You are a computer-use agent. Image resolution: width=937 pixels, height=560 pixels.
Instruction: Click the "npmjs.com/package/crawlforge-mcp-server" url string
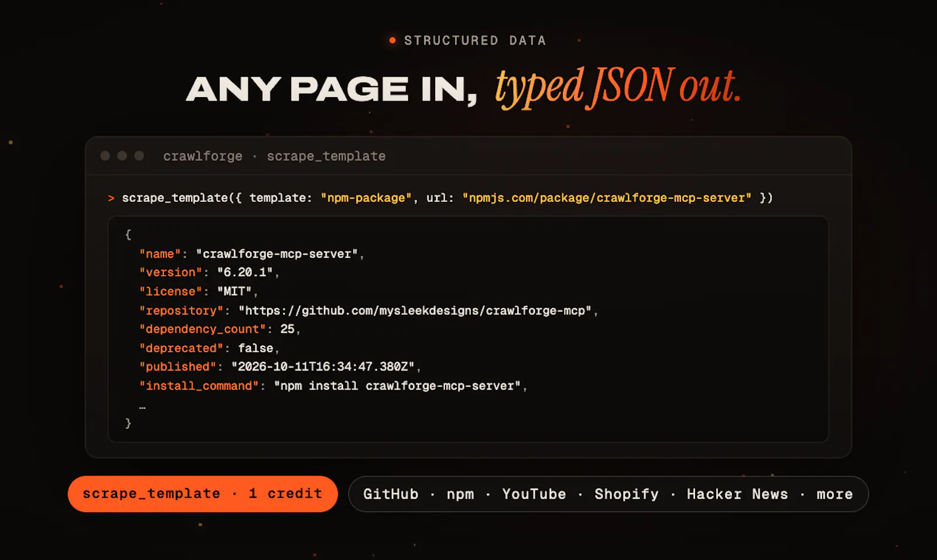tap(607, 198)
